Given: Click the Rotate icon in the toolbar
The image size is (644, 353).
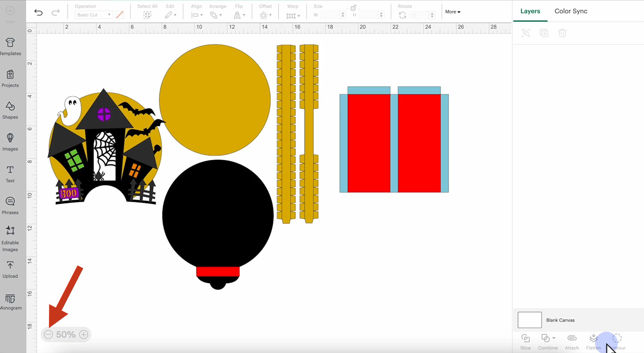Looking at the screenshot, I should (x=402, y=15).
